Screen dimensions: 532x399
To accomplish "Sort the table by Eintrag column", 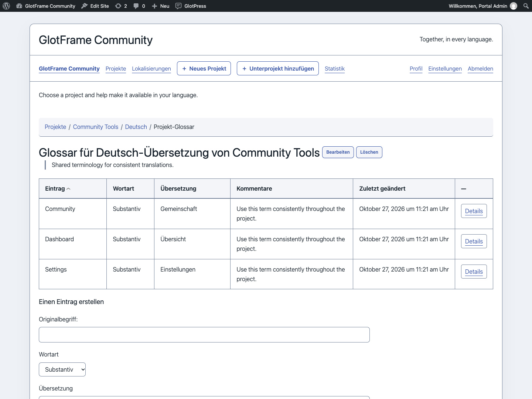I will 58,188.
